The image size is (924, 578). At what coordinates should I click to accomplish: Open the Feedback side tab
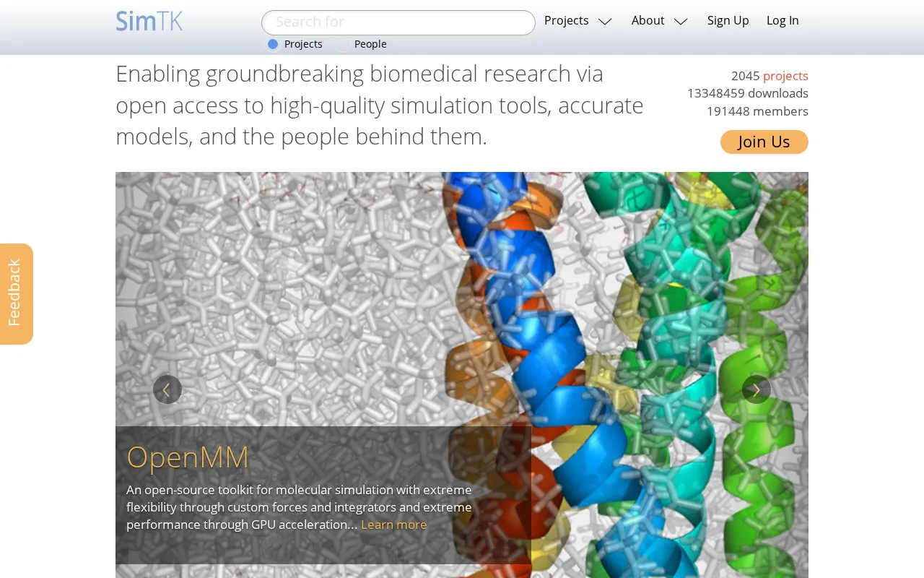coord(16,293)
